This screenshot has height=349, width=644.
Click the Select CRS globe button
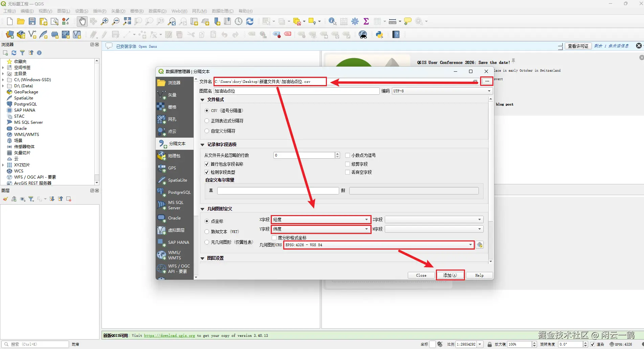(480, 245)
